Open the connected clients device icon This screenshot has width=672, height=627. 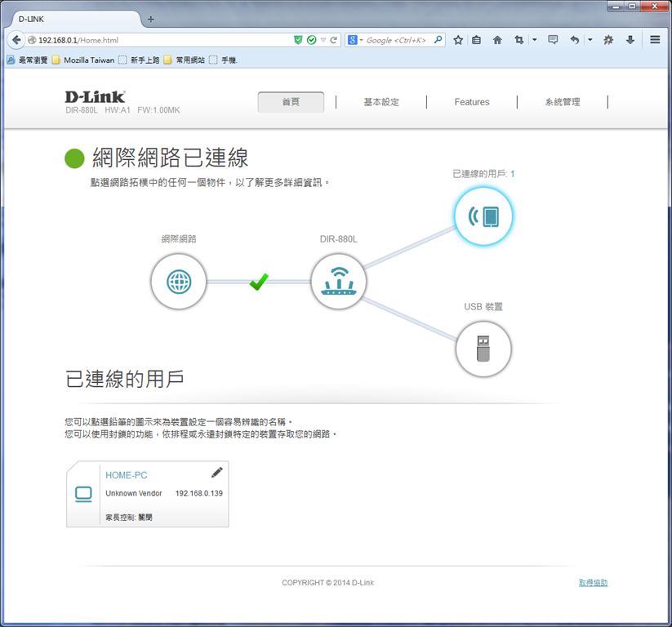tap(483, 216)
